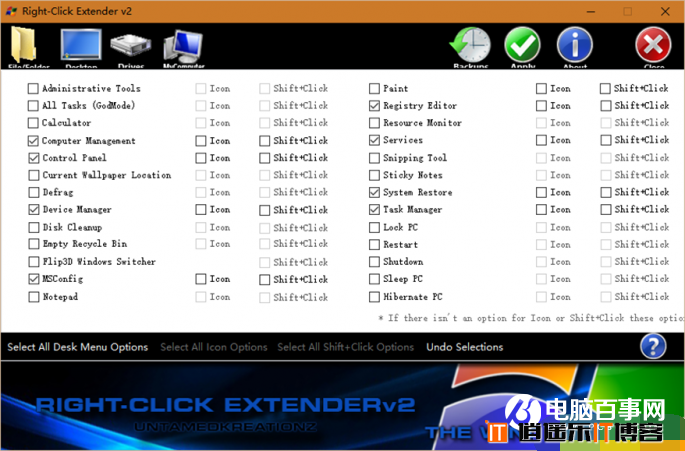
Task: Enable Shift+Click for Device Manager
Action: pyautogui.click(x=264, y=210)
